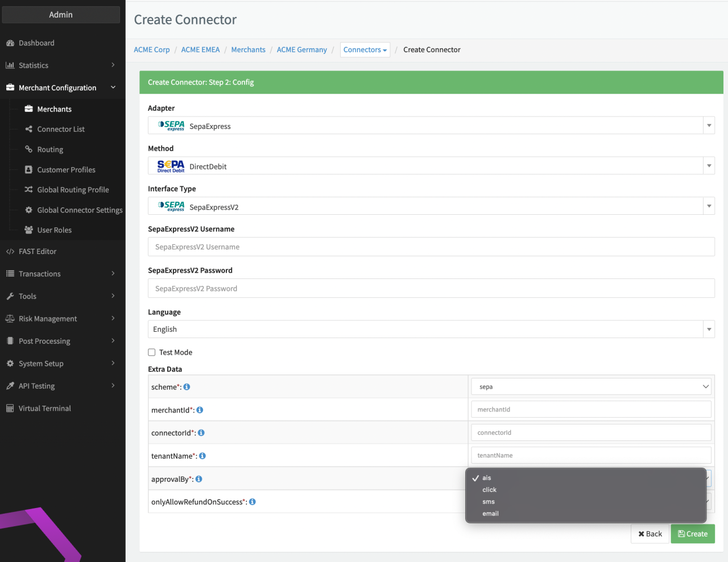Click the green Create button
This screenshot has height=562, width=728.
(692, 534)
